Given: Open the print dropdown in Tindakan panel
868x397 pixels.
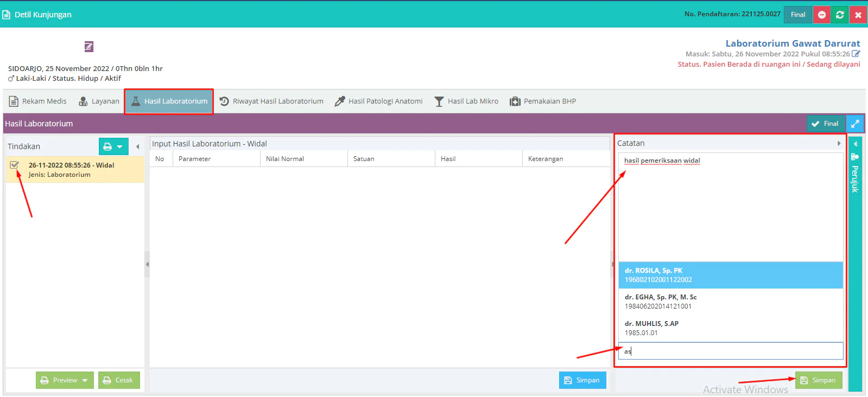Looking at the screenshot, I should coord(113,146).
